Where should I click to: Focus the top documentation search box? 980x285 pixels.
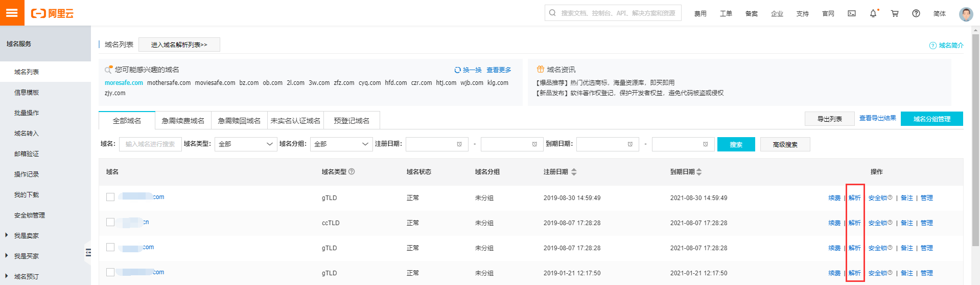coord(613,13)
